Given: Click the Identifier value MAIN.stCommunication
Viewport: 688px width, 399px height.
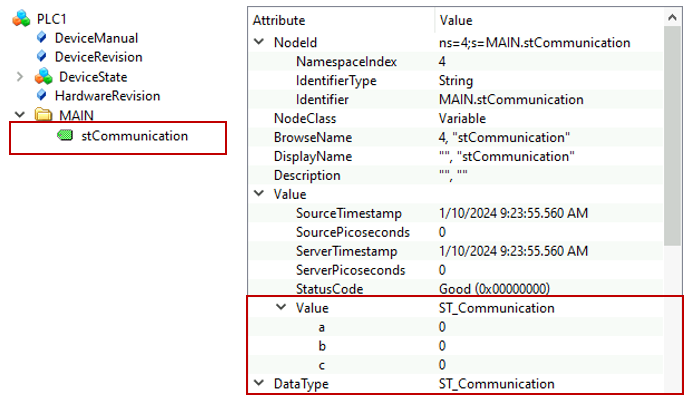Looking at the screenshot, I should (511, 99).
